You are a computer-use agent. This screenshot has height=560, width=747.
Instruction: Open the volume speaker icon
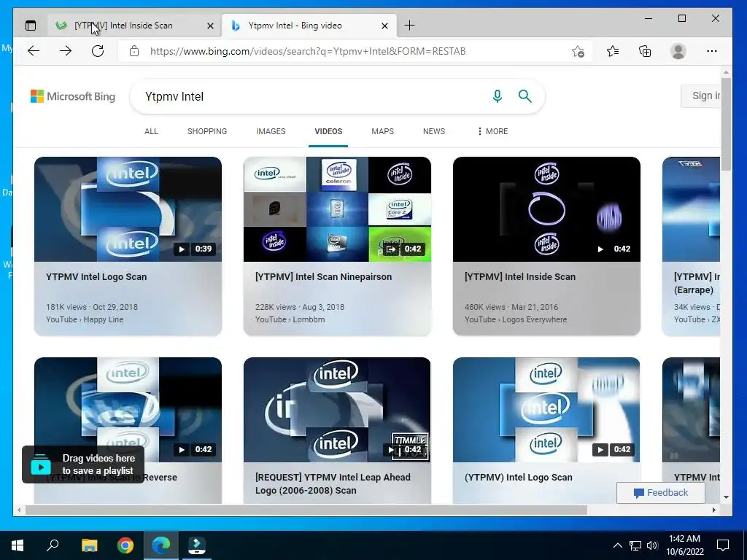click(x=652, y=545)
